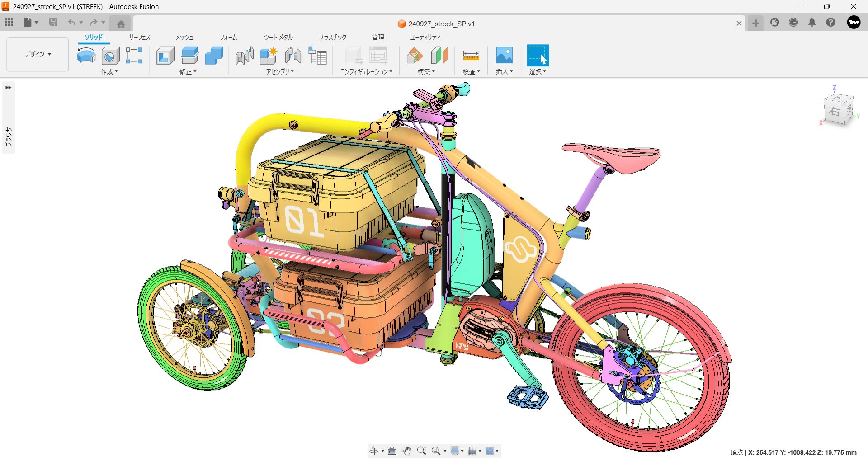Click the 右 face of the ViewCube
The width and height of the screenshot is (868, 461).
click(x=835, y=111)
